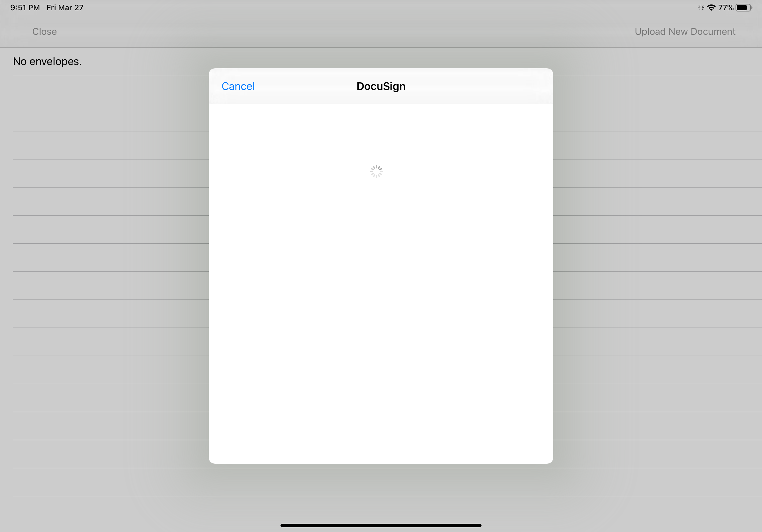Tap Close in the top bar
This screenshot has width=762, height=532.
(x=44, y=32)
